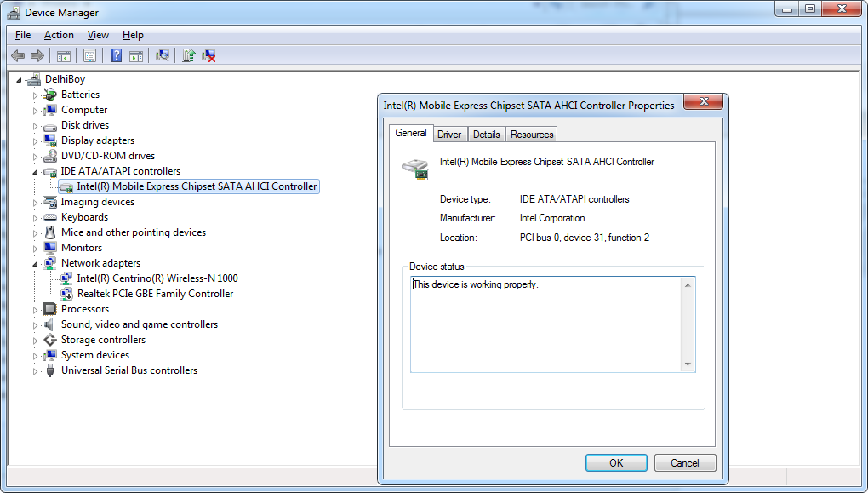
Task: Select the Storage controllers tree label
Action: (x=104, y=340)
